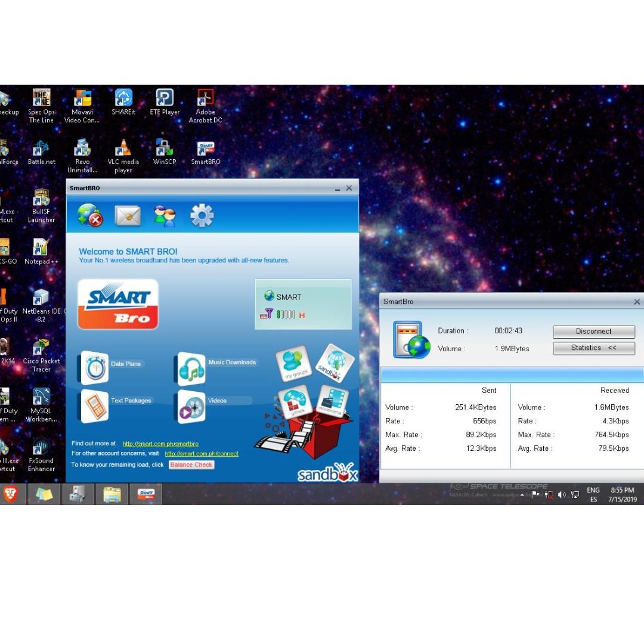
Task: Click the Brave browser taskbar icon
Action: pos(10,494)
